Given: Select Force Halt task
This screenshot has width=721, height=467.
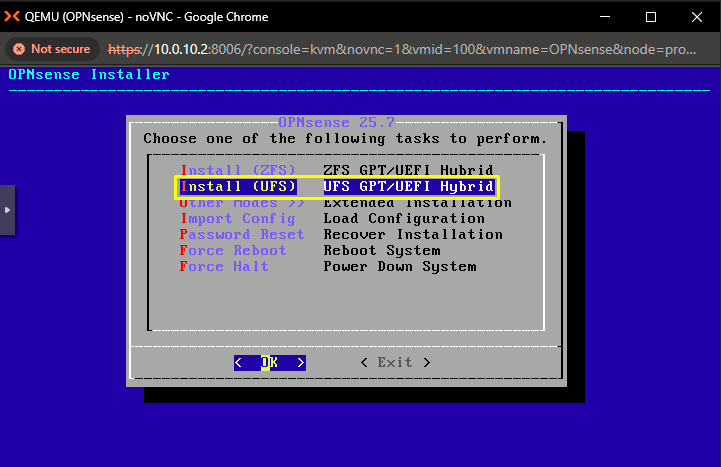Looking at the screenshot, I should coord(224,267).
